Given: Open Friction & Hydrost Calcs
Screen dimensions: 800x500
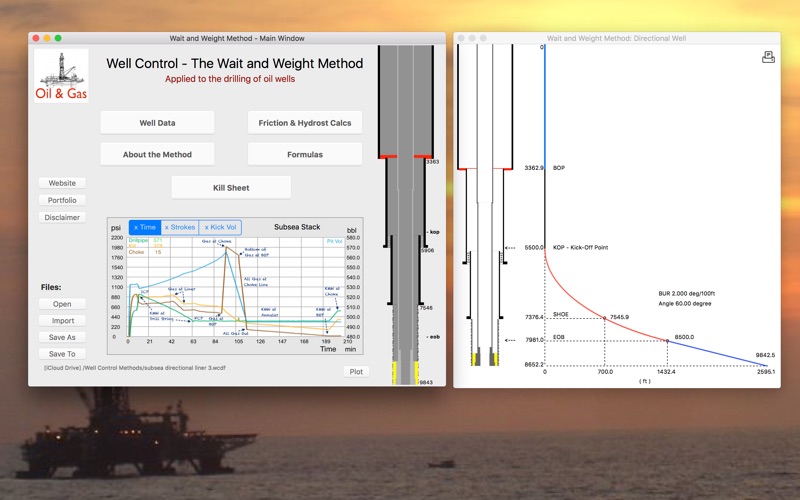Looking at the screenshot, I should click(x=305, y=122).
